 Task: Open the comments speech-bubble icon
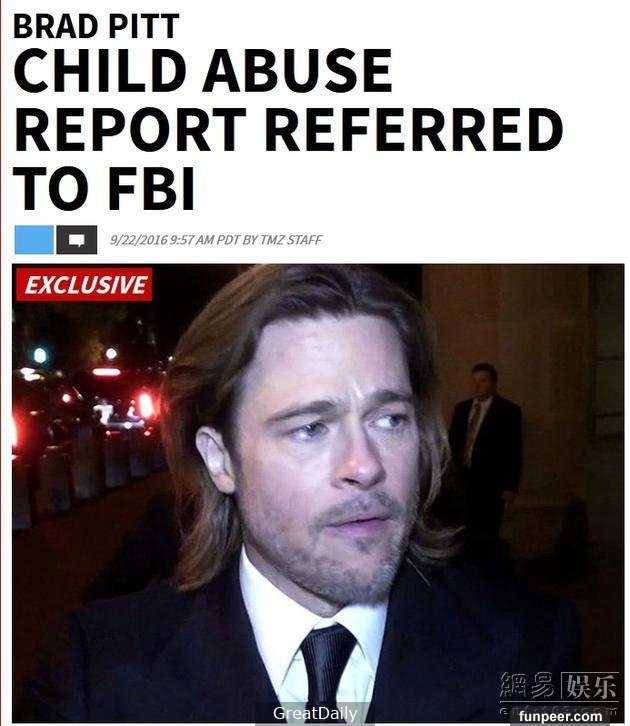pos(76,240)
